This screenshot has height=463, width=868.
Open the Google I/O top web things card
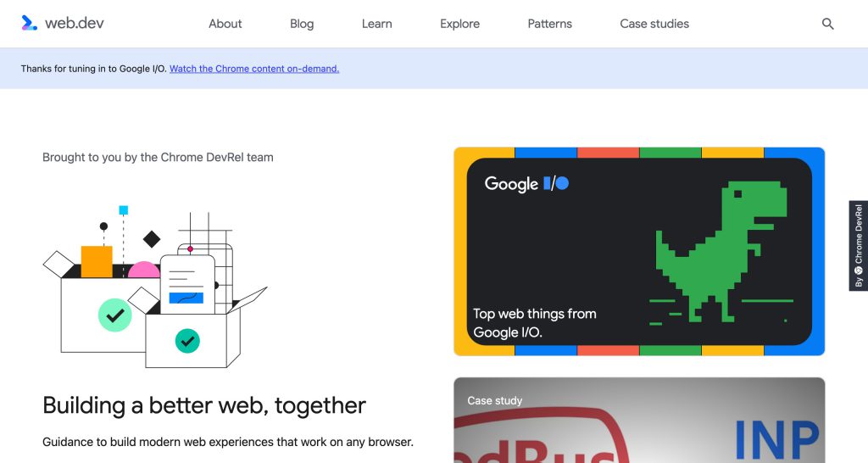639,252
